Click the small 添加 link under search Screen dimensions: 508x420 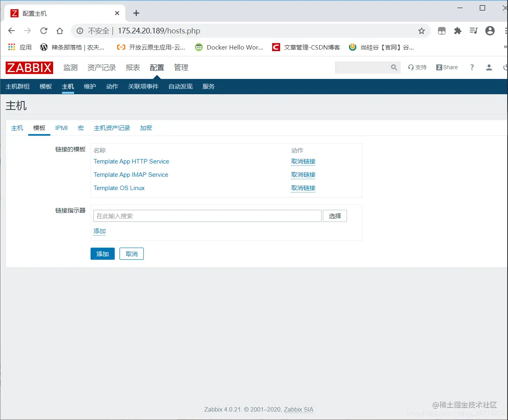(x=100, y=231)
